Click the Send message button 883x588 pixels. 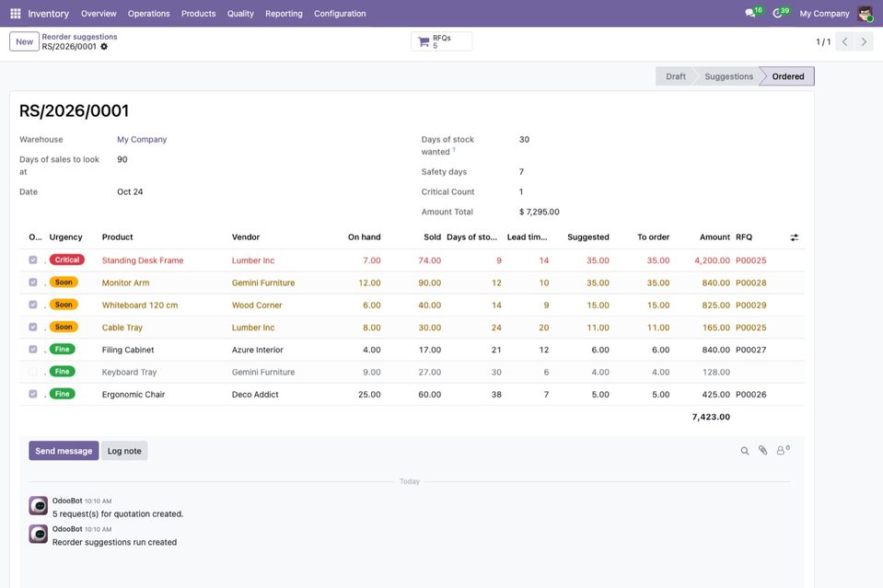[64, 451]
